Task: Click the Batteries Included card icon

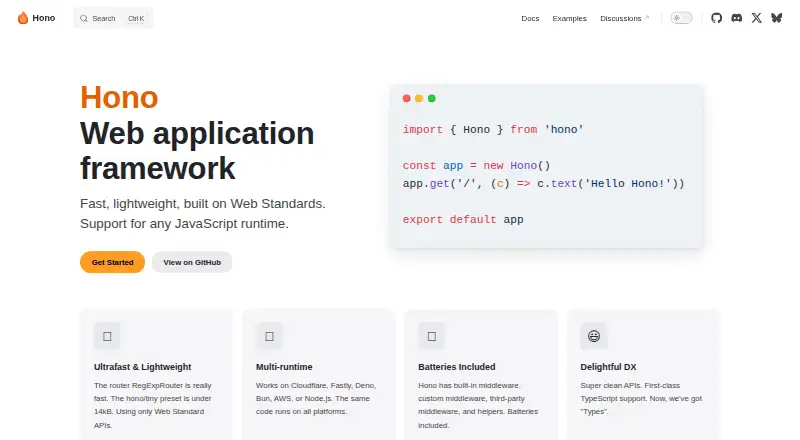Action: 432,336
